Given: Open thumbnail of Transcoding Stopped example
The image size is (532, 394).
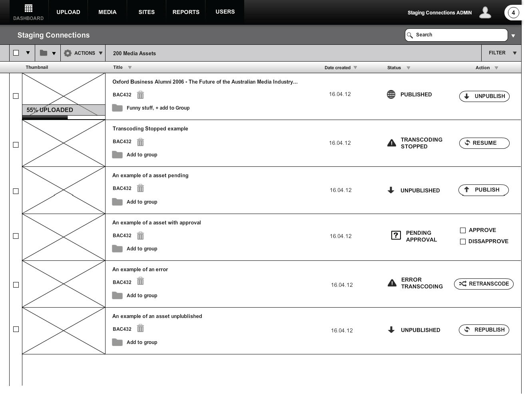Looking at the screenshot, I should tap(64, 143).
